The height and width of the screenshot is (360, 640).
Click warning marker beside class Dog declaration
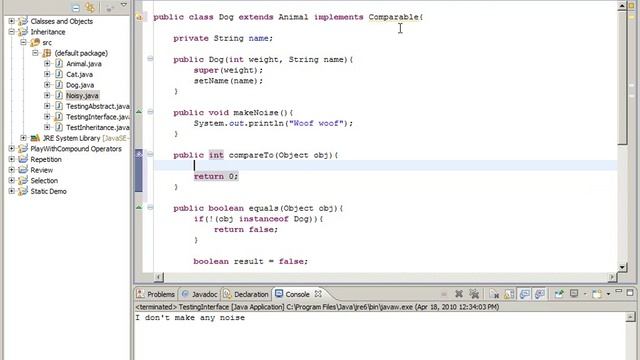point(139,17)
